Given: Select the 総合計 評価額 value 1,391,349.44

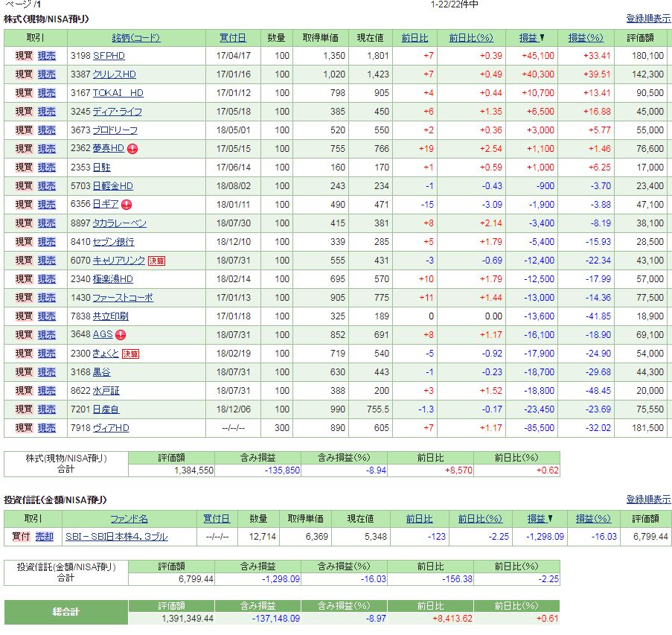Looking at the screenshot, I should pyautogui.click(x=188, y=619).
